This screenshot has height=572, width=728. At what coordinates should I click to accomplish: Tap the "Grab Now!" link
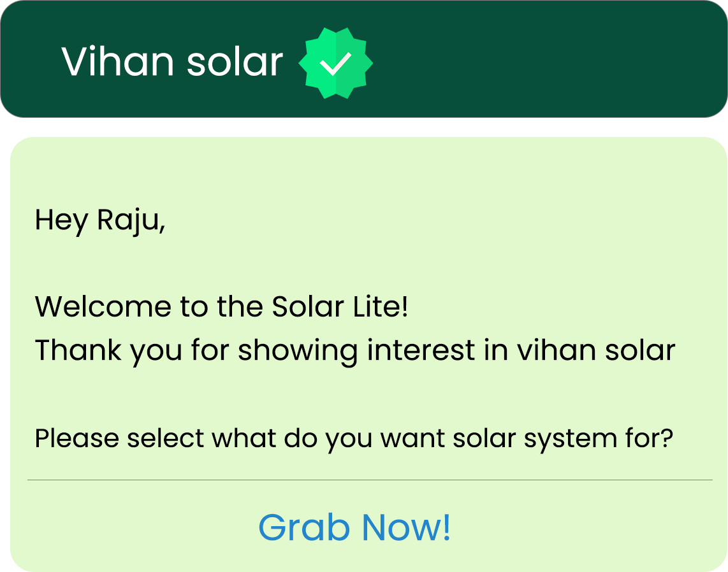tap(354, 527)
